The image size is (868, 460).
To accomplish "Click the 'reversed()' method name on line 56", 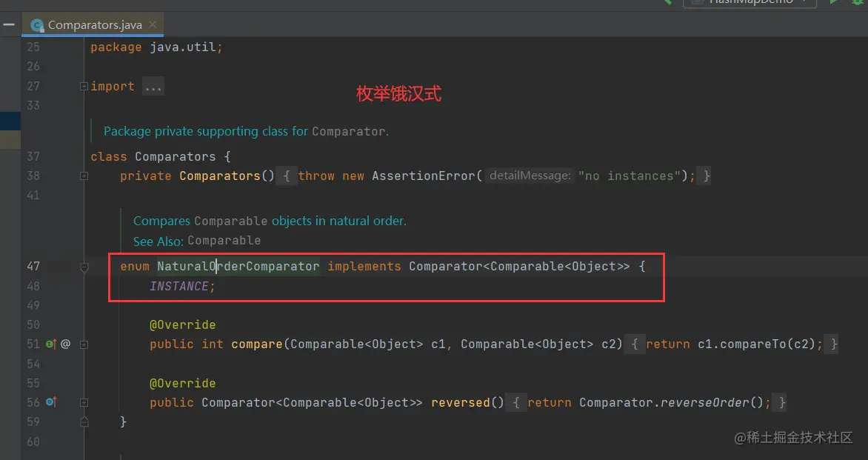I will coord(468,402).
